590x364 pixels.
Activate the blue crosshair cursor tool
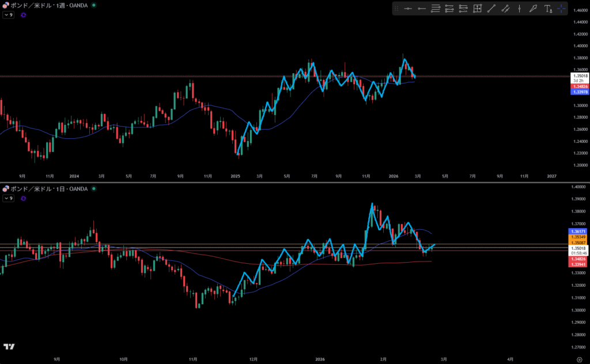pyautogui.click(x=561, y=9)
